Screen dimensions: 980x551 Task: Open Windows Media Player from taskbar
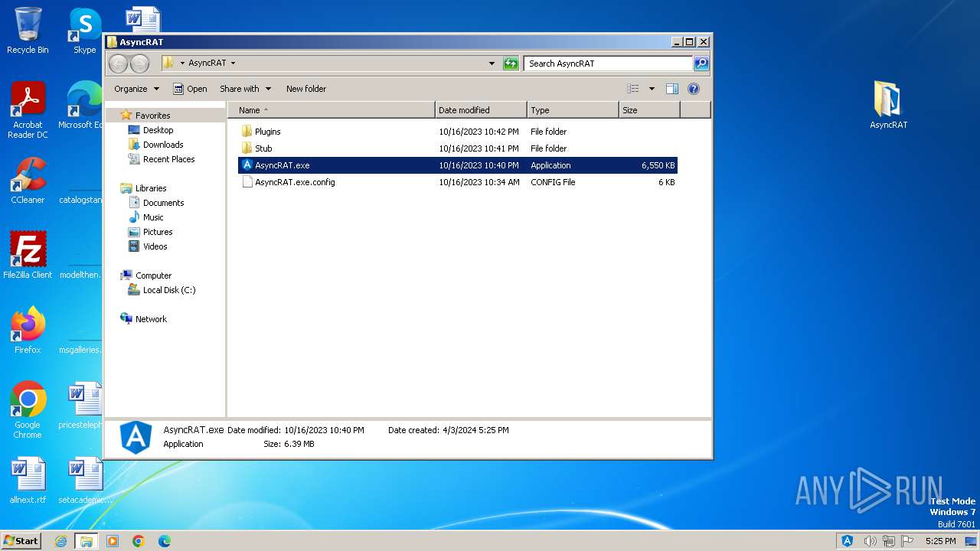(113, 541)
